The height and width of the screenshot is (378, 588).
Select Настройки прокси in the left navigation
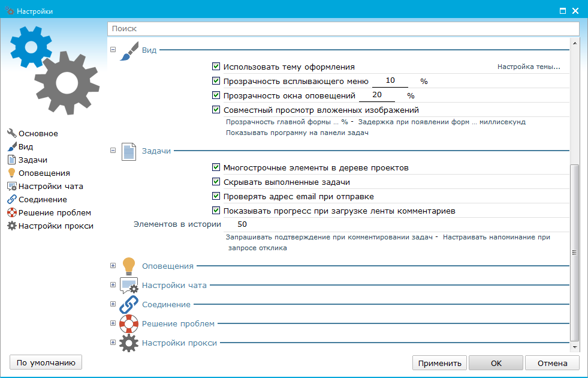[x=56, y=226]
